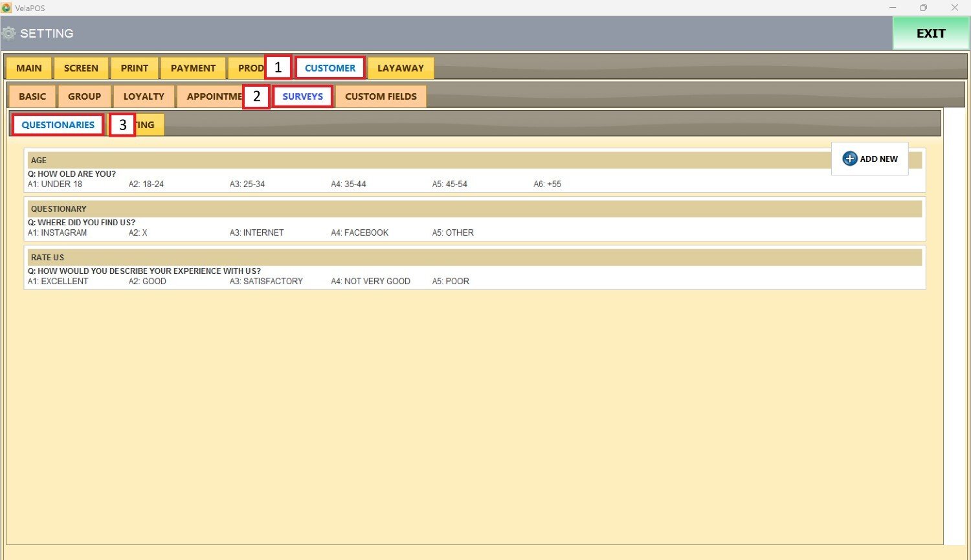Open the PRINT settings tab
The height and width of the screenshot is (560, 971).
coord(134,68)
